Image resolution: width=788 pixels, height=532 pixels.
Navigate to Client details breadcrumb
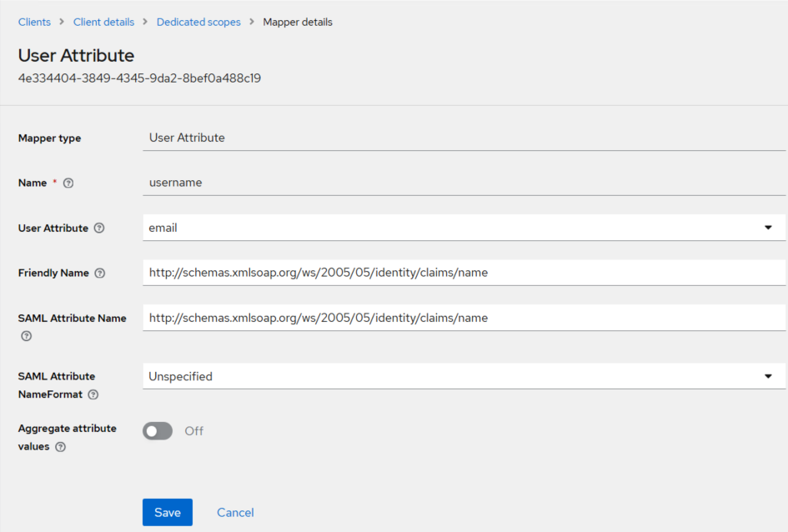point(103,23)
